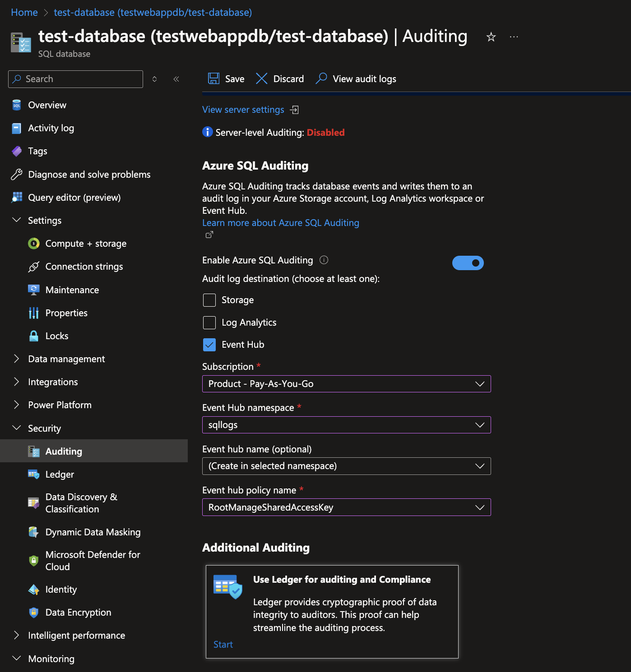631x672 pixels.
Task: Click the View audit logs magnifier icon
Action: 321,78
